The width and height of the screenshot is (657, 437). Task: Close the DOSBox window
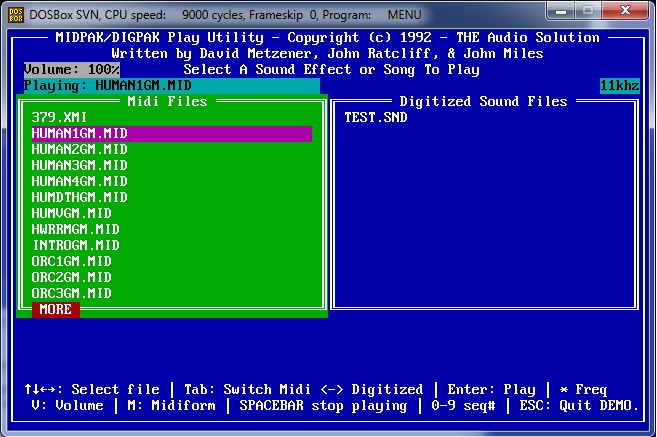pyautogui.click(x=625, y=11)
